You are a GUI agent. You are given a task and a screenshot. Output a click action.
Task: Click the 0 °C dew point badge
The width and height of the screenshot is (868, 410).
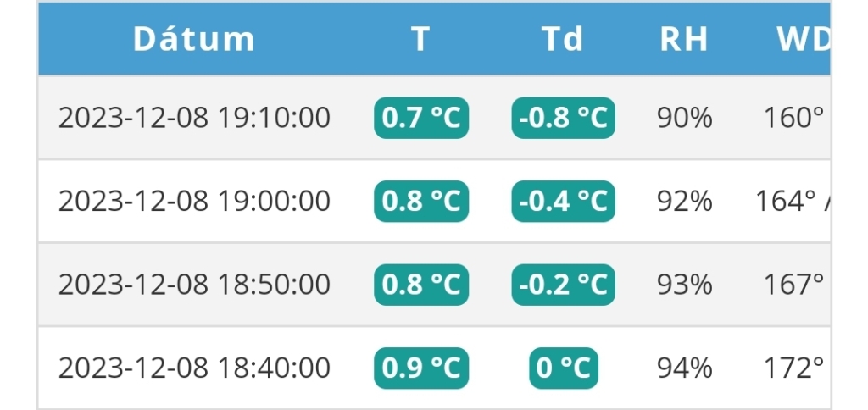point(564,368)
